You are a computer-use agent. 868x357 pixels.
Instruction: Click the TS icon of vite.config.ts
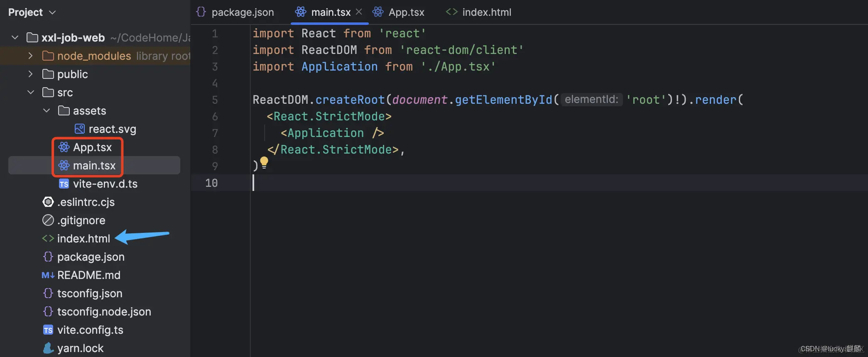point(48,330)
